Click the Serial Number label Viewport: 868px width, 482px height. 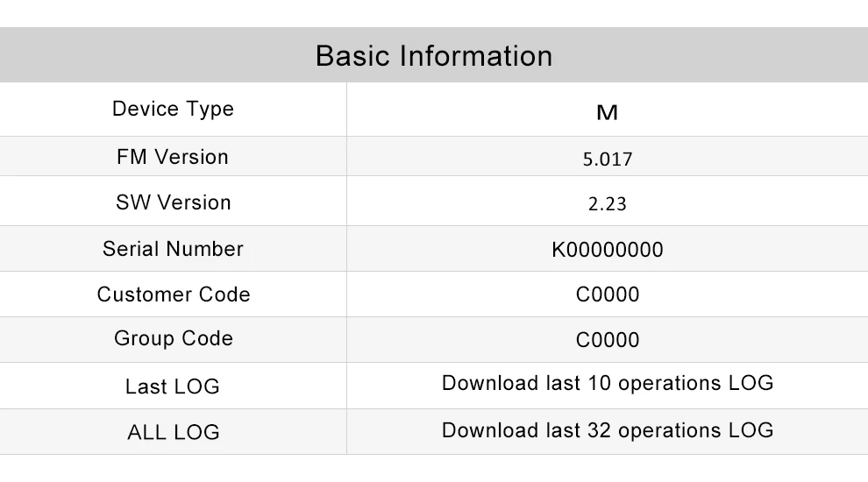tap(174, 249)
